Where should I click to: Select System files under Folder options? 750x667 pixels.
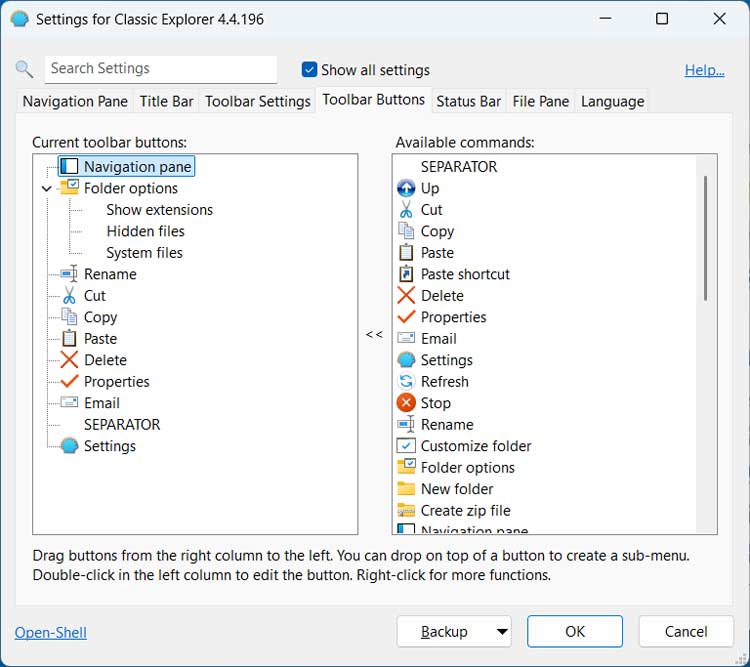coord(144,253)
